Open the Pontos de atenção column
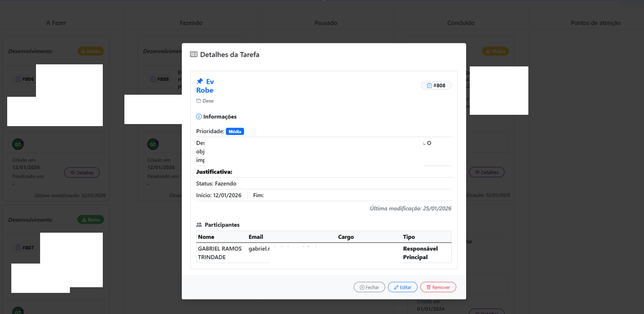Viewport: 644px width, 314px height. 595,23
